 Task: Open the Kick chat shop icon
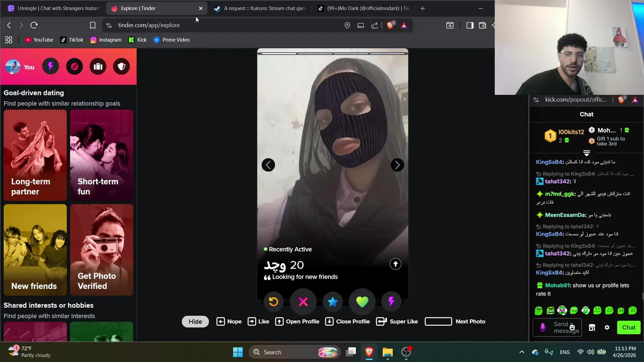[x=592, y=327]
